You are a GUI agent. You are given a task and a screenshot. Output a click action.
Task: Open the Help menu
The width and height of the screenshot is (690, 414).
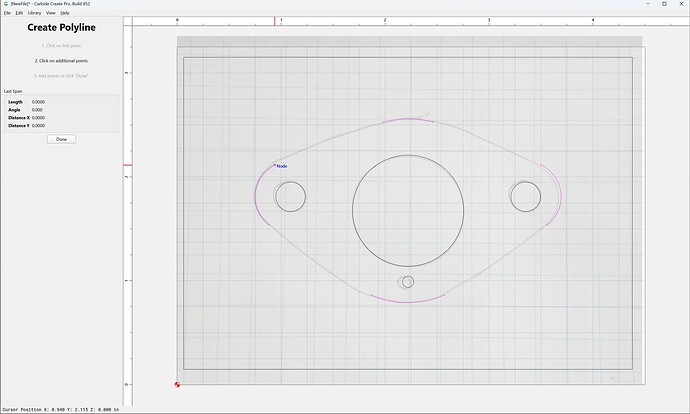coord(65,13)
